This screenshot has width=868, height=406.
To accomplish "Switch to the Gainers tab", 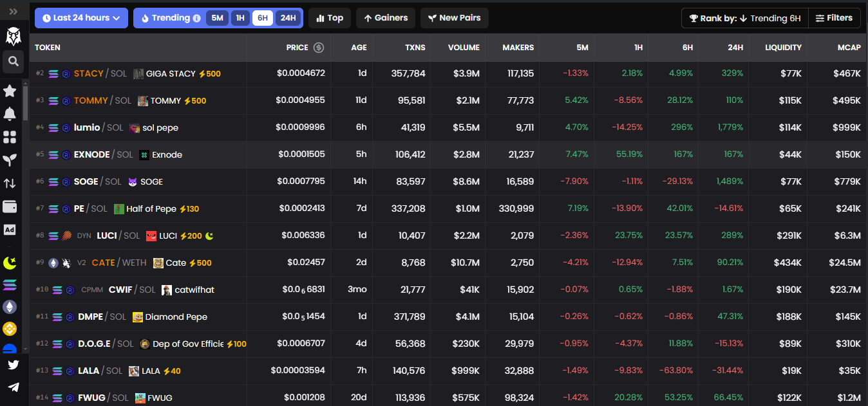I will (x=385, y=17).
